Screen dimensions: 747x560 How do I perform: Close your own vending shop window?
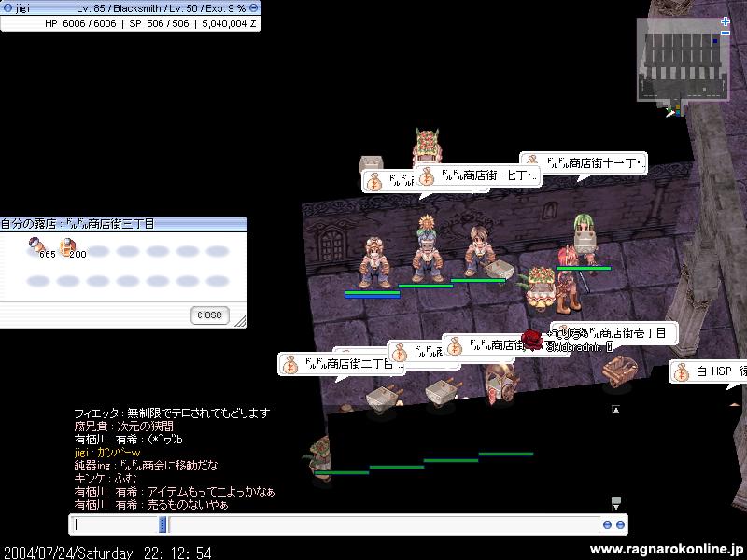209,315
